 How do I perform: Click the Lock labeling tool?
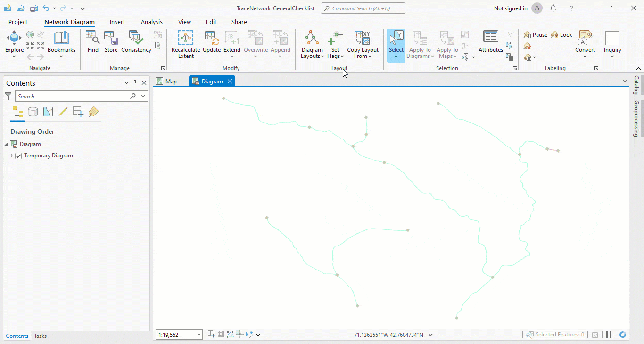(561, 34)
